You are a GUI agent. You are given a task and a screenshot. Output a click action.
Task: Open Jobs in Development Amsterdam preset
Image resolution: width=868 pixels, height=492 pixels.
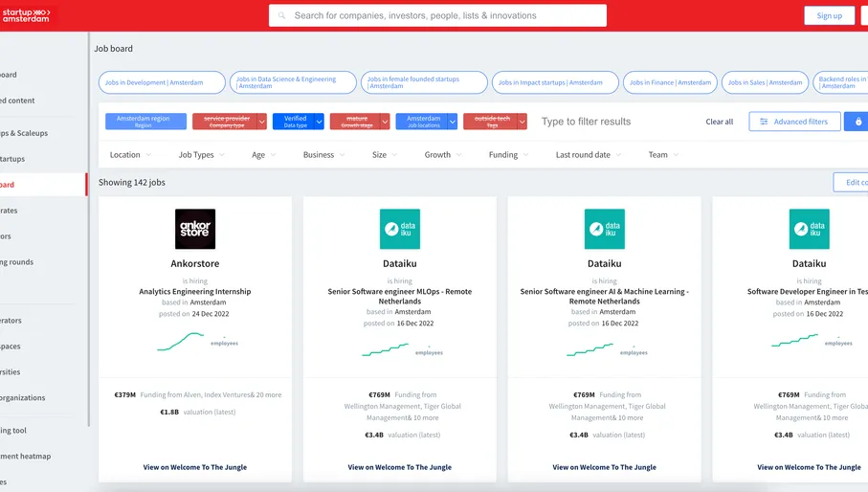pos(162,82)
